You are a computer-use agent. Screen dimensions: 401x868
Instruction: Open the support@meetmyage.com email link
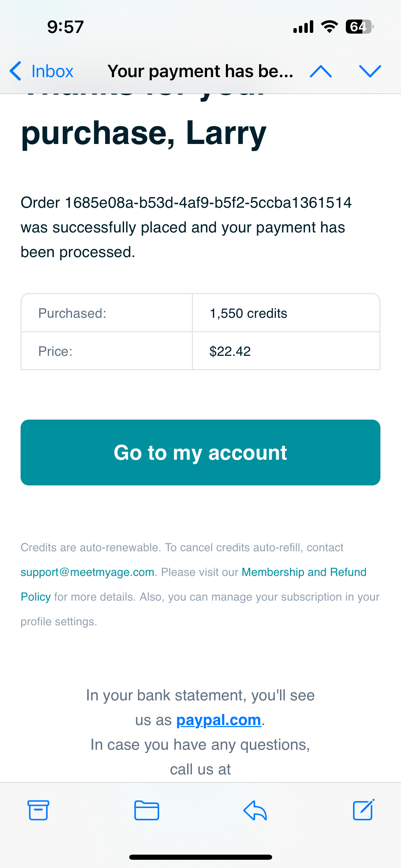pos(87,572)
